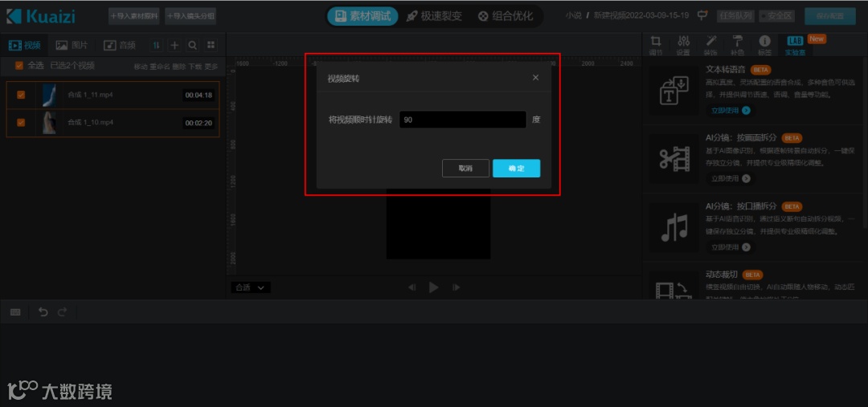Click the 文本转语音 feature icon
Image resolution: width=868 pixels, height=407 pixels.
(674, 90)
